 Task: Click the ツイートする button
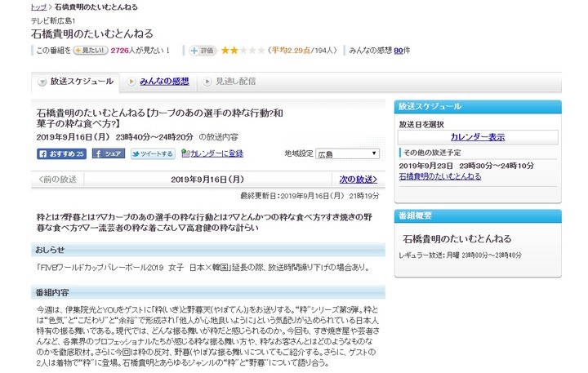[x=153, y=153]
